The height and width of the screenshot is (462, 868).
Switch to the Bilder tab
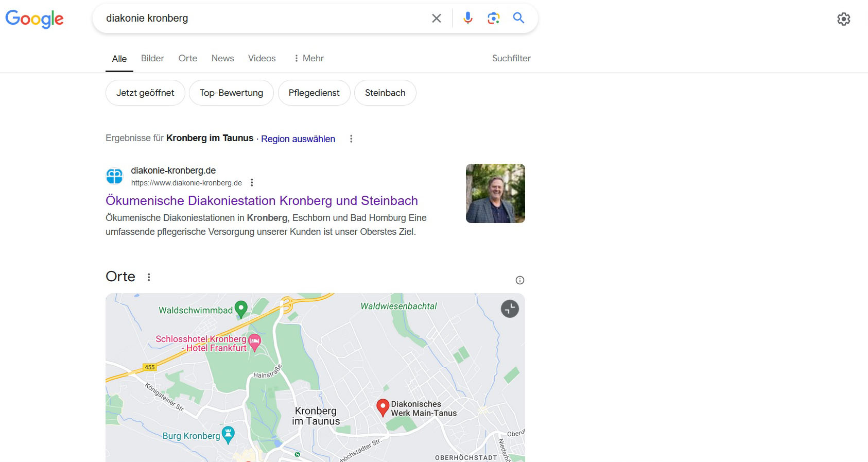(152, 58)
